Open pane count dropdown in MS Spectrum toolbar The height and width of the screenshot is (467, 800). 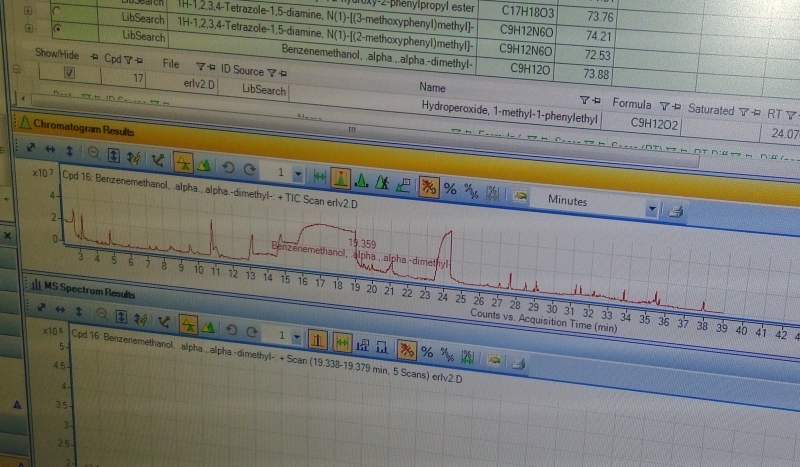pyautogui.click(x=297, y=337)
